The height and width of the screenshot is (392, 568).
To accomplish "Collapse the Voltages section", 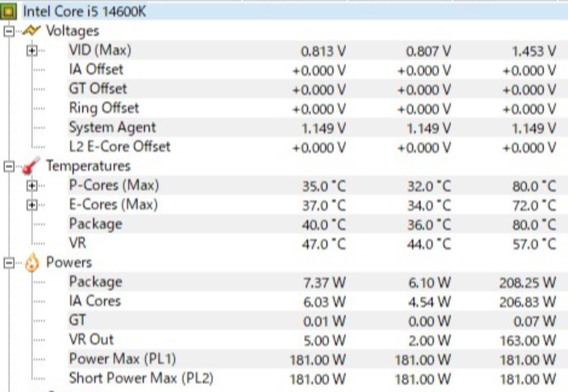I will 9,32.
